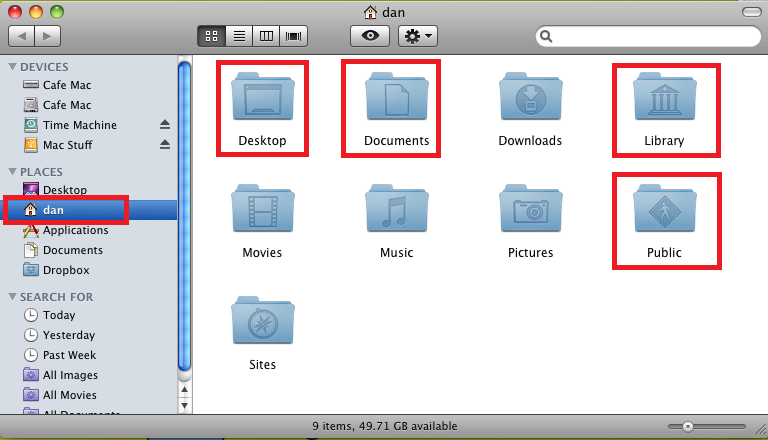Go back with the back arrow
The image size is (768, 440).
point(22,36)
